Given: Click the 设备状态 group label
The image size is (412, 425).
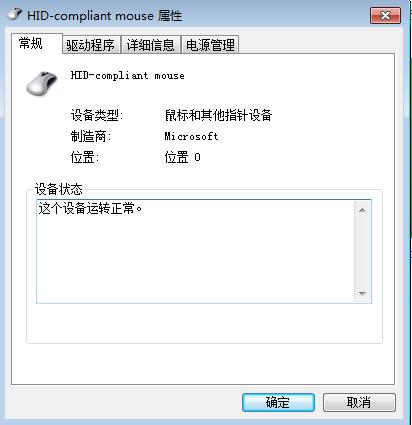Looking at the screenshot, I should [x=59, y=189].
